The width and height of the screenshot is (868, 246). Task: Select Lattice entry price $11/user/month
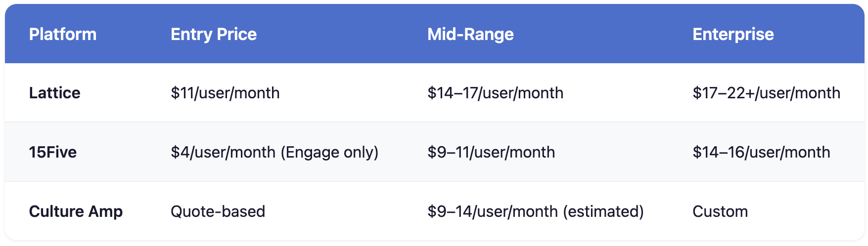tap(225, 93)
